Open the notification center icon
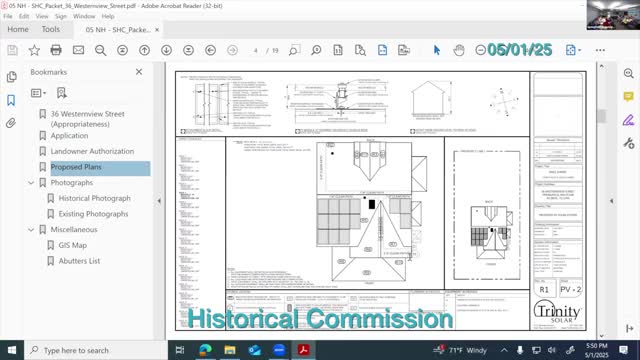Image resolution: width=640 pixels, height=360 pixels. point(623,350)
